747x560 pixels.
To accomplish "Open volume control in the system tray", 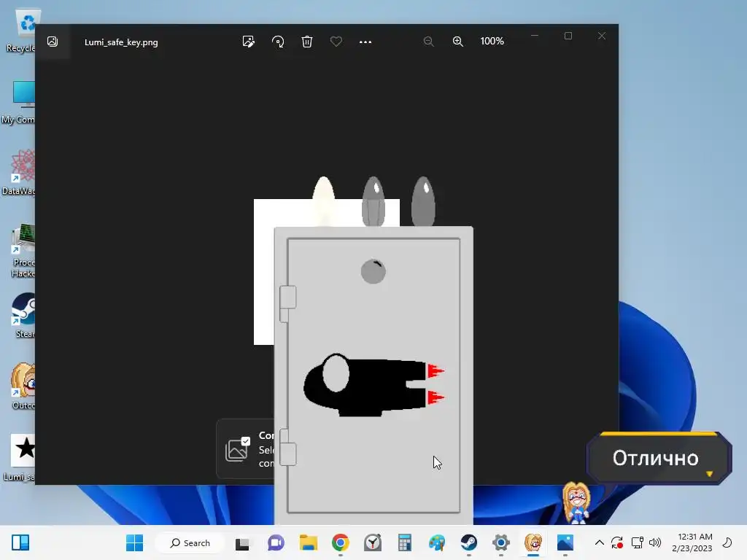I will click(655, 542).
